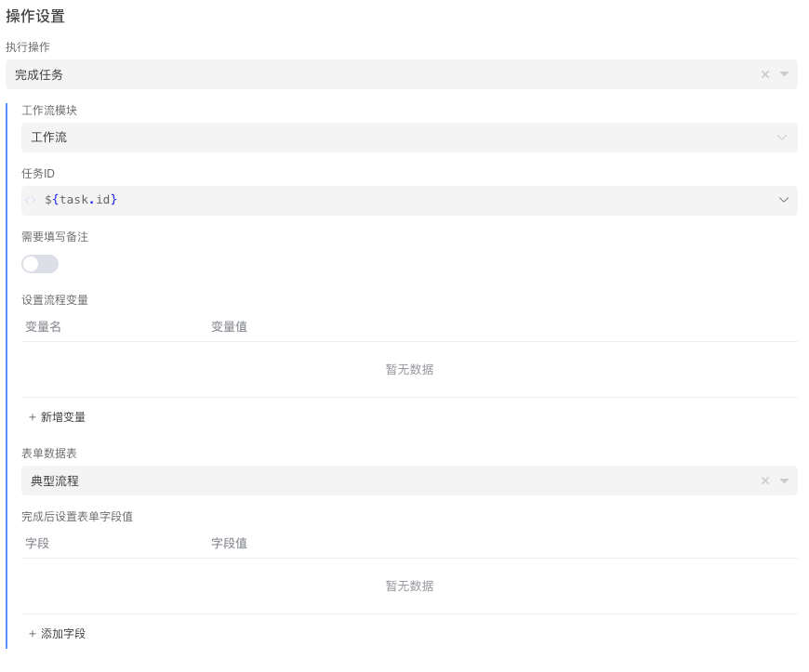Click the 变量名 column header
Image resolution: width=809 pixels, height=672 pixels.
[43, 327]
